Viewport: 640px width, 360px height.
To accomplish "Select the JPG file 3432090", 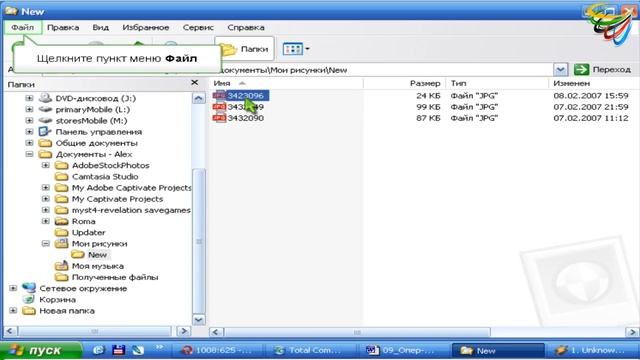I will pyautogui.click(x=245, y=118).
